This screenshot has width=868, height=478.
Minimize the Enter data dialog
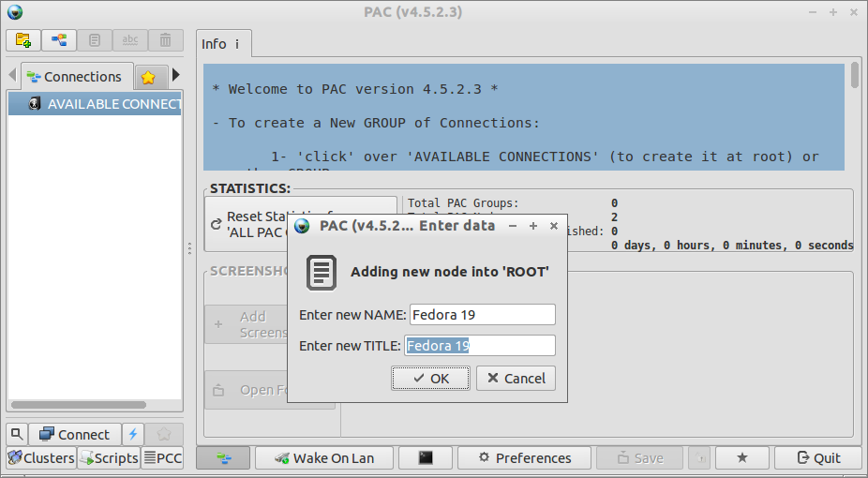point(513,226)
